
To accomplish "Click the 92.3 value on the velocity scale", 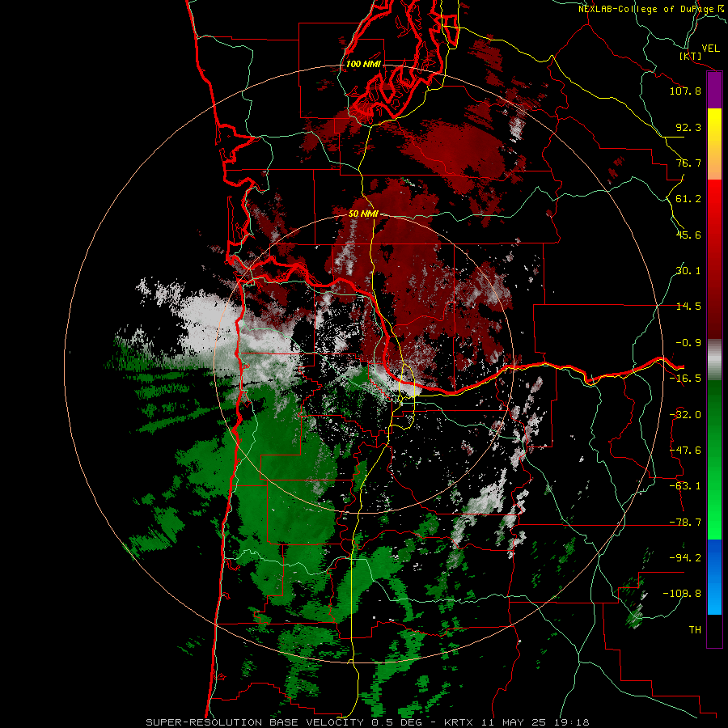I will click(x=688, y=127).
